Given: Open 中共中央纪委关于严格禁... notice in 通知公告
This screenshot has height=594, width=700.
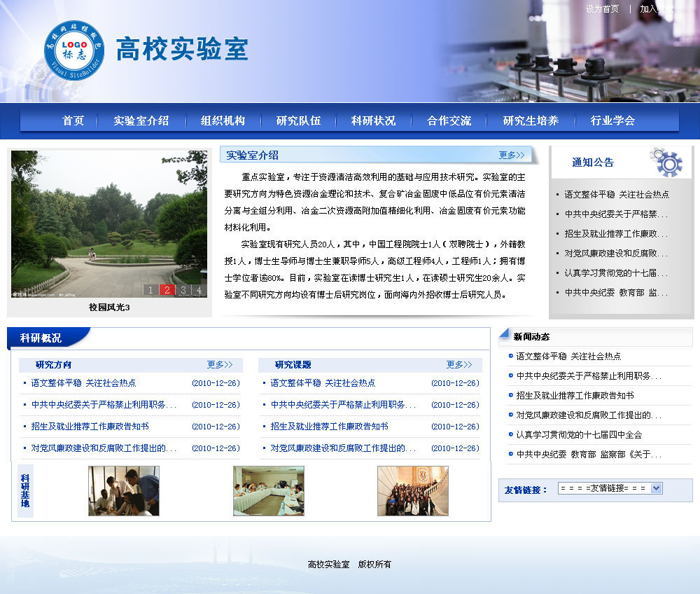Looking at the screenshot, I should click(616, 214).
